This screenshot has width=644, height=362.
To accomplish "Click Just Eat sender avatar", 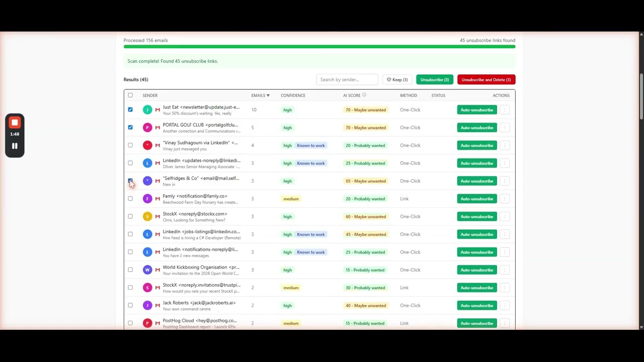I will coord(147,110).
